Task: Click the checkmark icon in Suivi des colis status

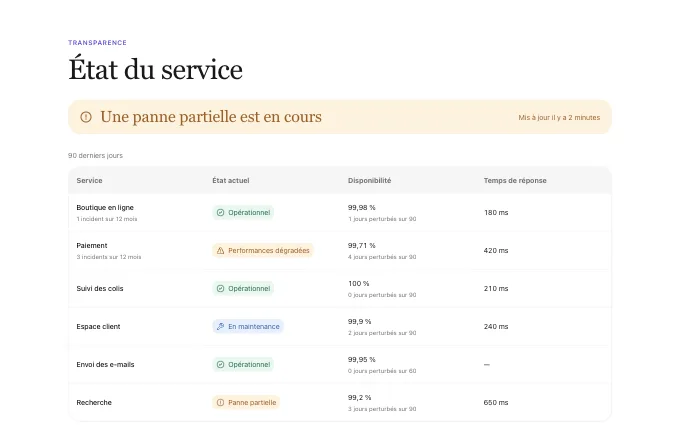Action: (x=220, y=288)
